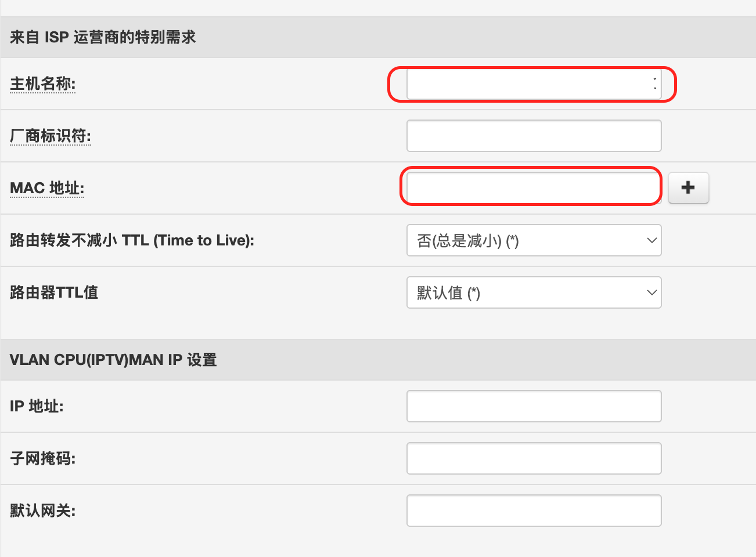This screenshot has height=557, width=756.
Task: Click the IP 地址 label text
Action: (x=37, y=406)
